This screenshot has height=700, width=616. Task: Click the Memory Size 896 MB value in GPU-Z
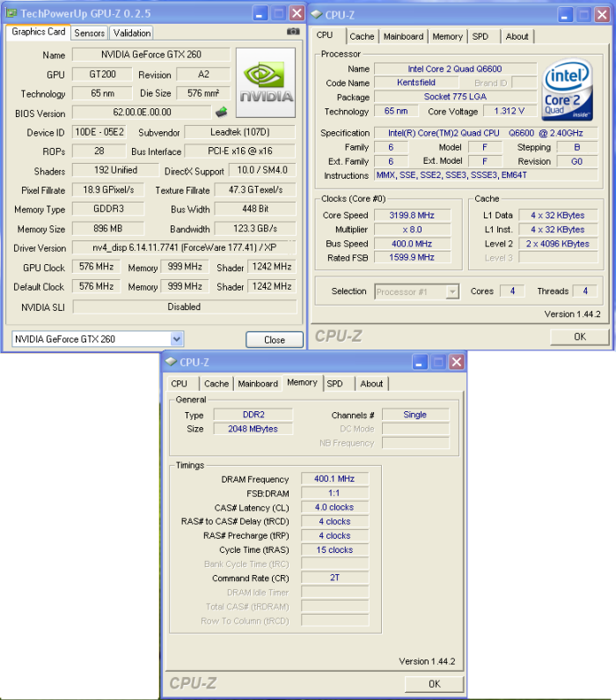[x=108, y=229]
